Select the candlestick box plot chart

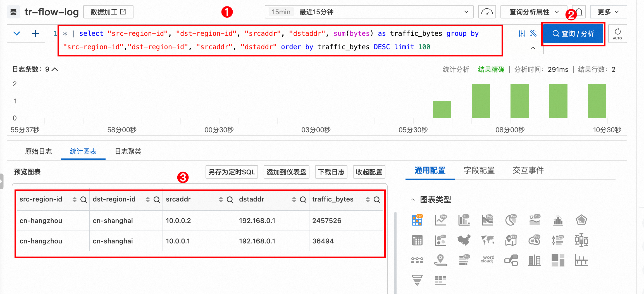[x=581, y=240]
